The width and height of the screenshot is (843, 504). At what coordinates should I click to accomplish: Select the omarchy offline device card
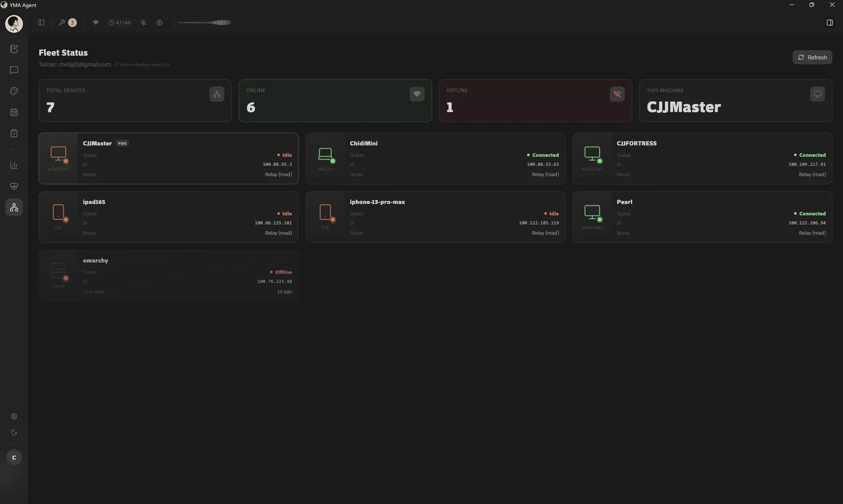[x=168, y=275]
